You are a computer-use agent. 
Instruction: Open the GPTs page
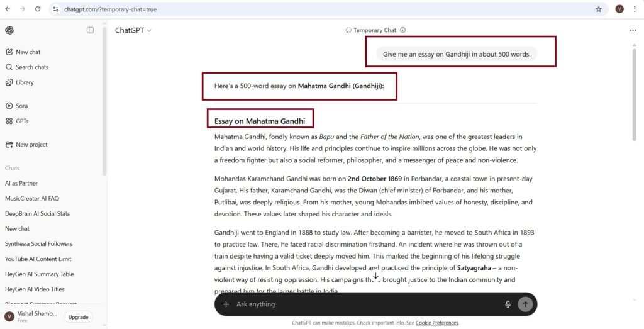click(x=22, y=121)
